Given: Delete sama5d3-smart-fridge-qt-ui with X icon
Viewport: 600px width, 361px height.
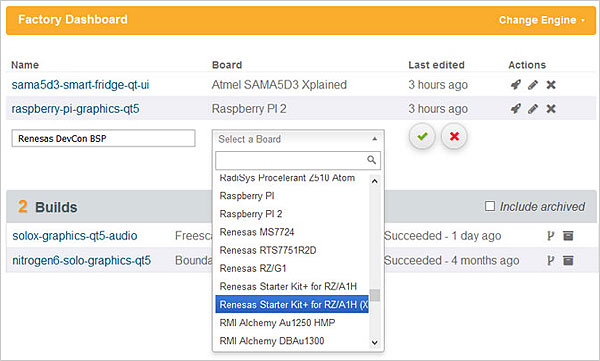Looking at the screenshot, I should 551,85.
